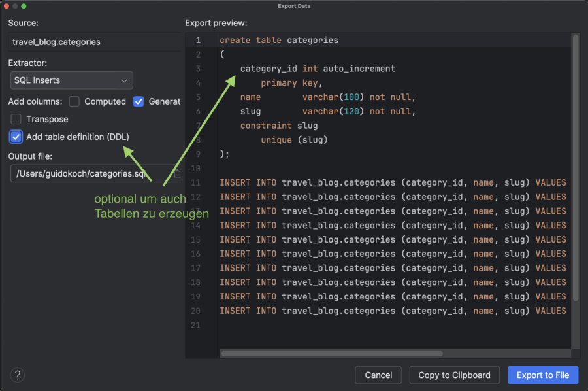Click the folder browse icon beside output file path
The height and width of the screenshot is (391, 588).
(176, 173)
